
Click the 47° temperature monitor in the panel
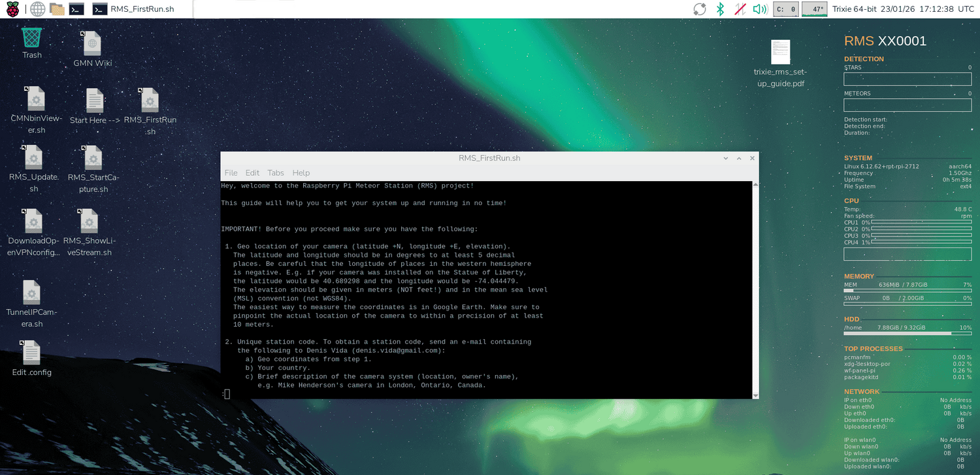pyautogui.click(x=815, y=9)
